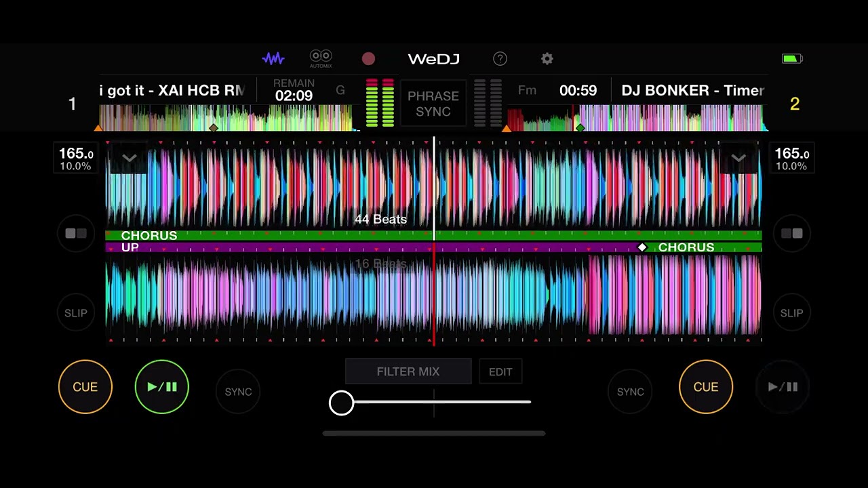The width and height of the screenshot is (868, 488).
Task: Select the deck 1 CHORUS phrase label
Action: [x=149, y=235]
